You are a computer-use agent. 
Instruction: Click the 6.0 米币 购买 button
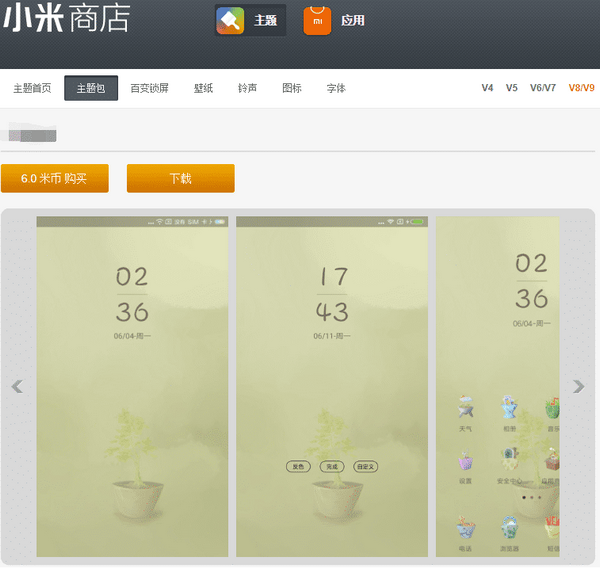click(x=54, y=178)
